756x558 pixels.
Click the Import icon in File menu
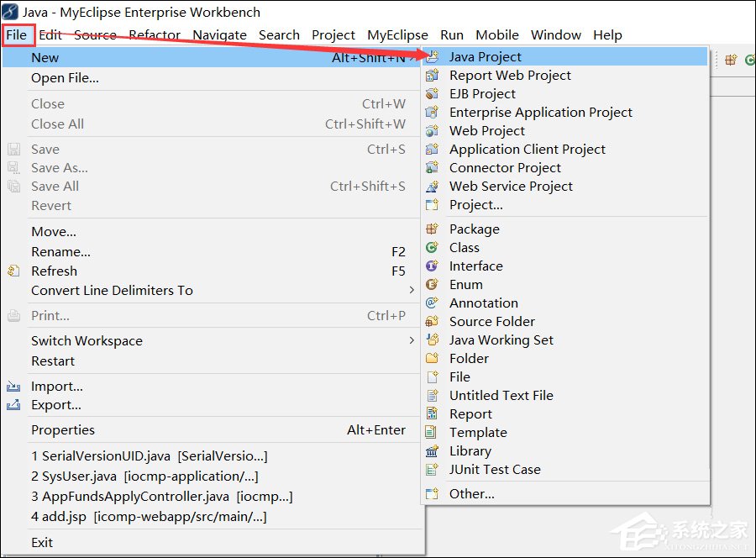coord(13,387)
